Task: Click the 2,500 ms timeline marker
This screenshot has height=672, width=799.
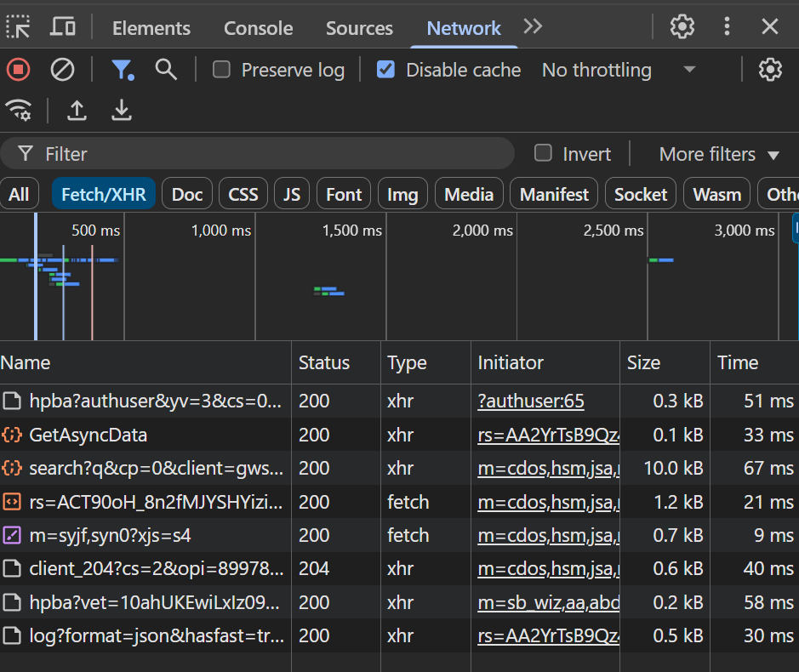Action: click(614, 231)
